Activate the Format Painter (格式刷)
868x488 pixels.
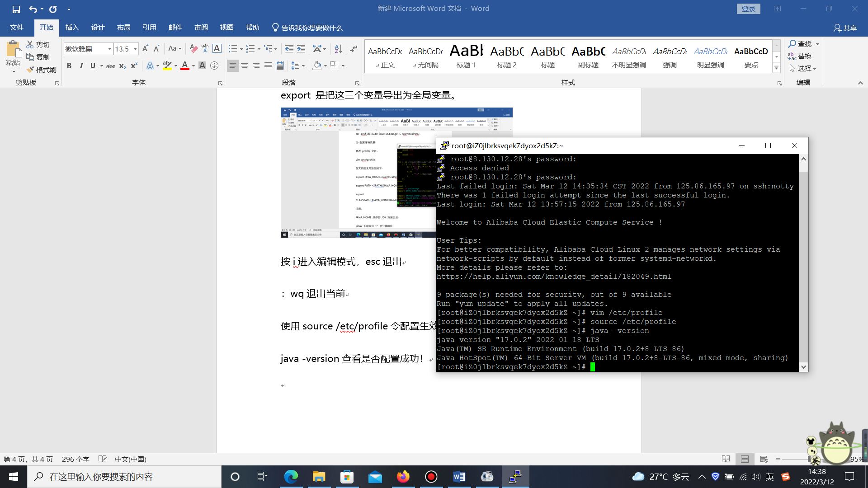pyautogui.click(x=42, y=70)
